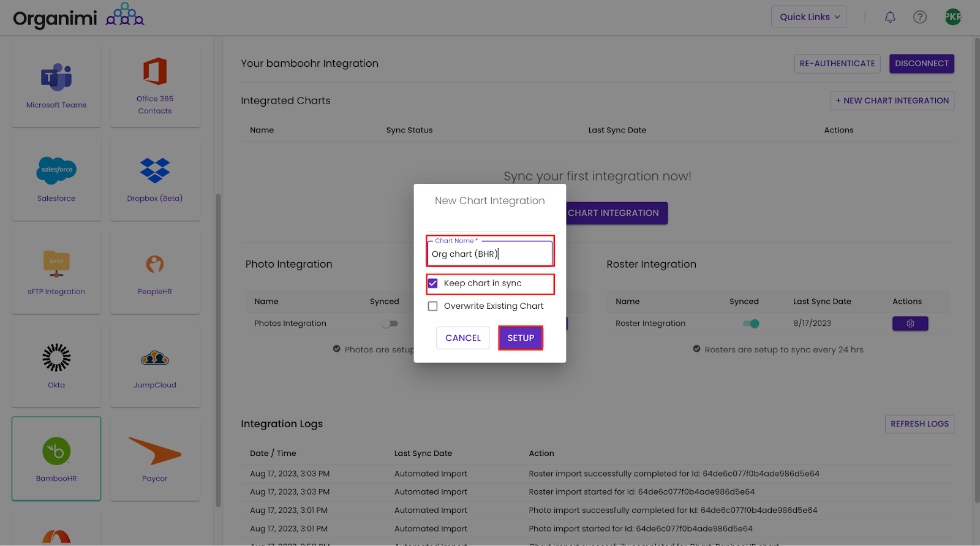
Task: Click the Sync Status column header
Action: 409,130
